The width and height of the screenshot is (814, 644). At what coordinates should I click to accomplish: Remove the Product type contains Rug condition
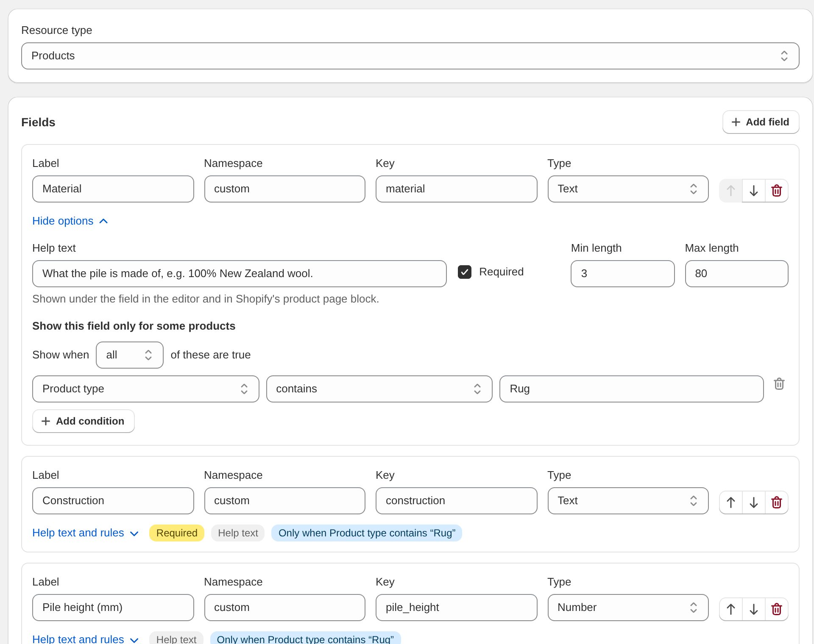(x=779, y=384)
